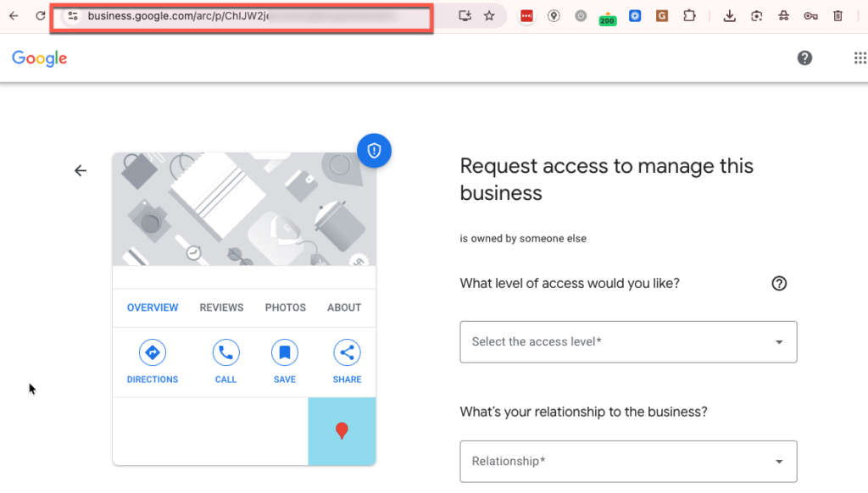Expand the Select the access level dropdown
The width and height of the screenshot is (868, 493).
click(x=628, y=342)
